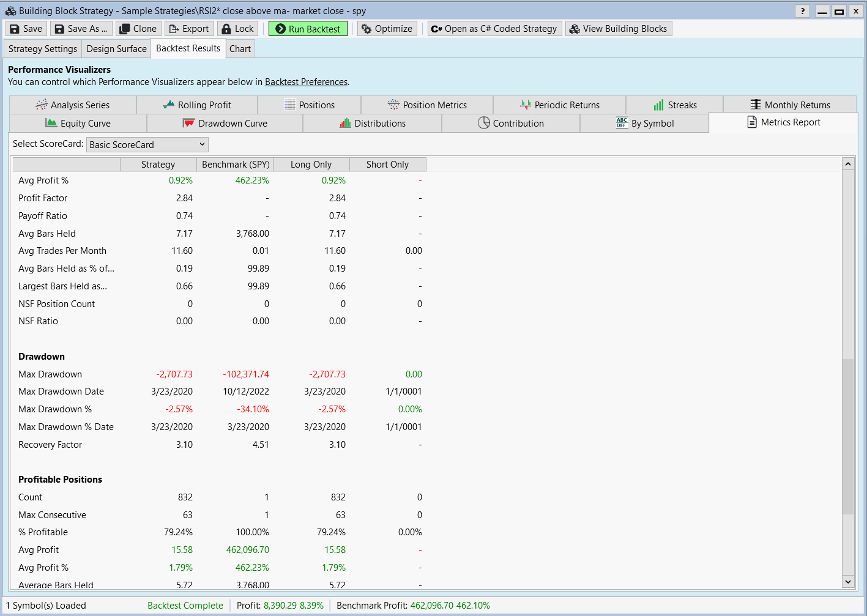Click the Lock padlock icon
Screen dimensions: 867x616
click(x=226, y=29)
